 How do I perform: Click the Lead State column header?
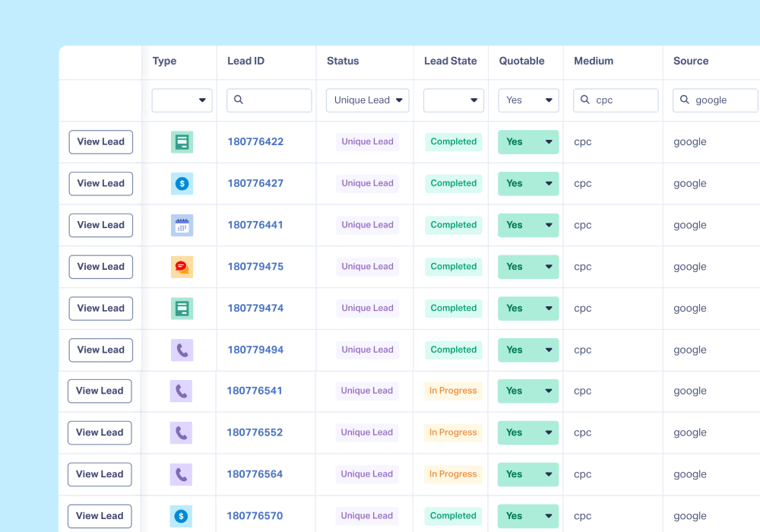pos(450,61)
